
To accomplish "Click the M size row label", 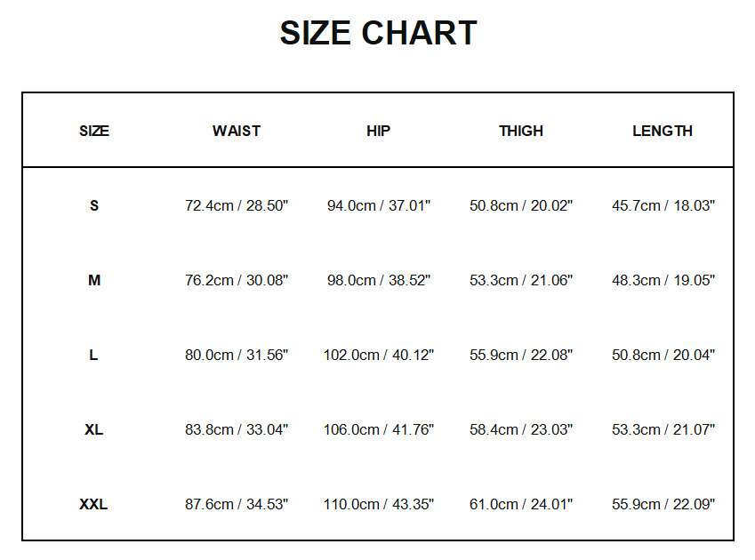I will (x=94, y=280).
